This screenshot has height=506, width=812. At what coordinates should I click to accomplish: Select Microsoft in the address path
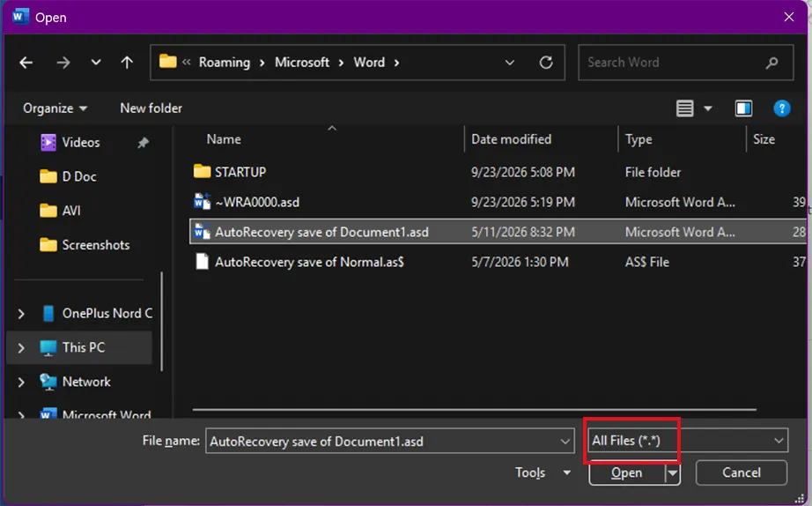tap(302, 63)
